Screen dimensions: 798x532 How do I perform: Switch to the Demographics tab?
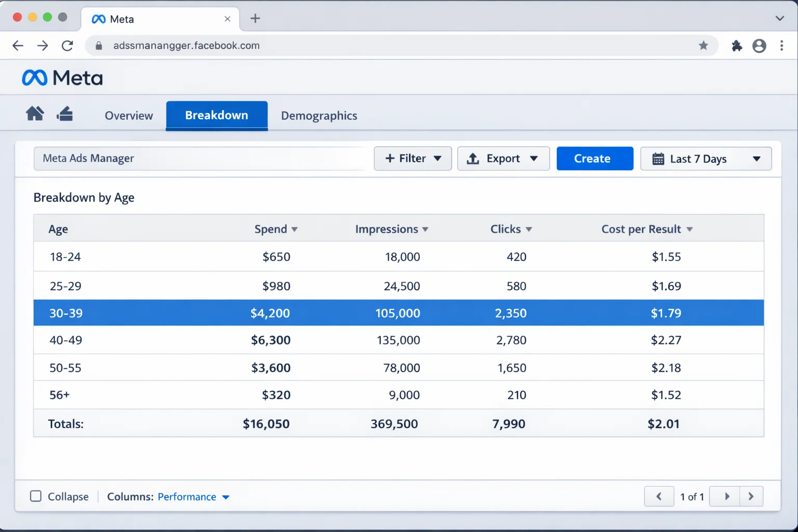pyautogui.click(x=319, y=115)
